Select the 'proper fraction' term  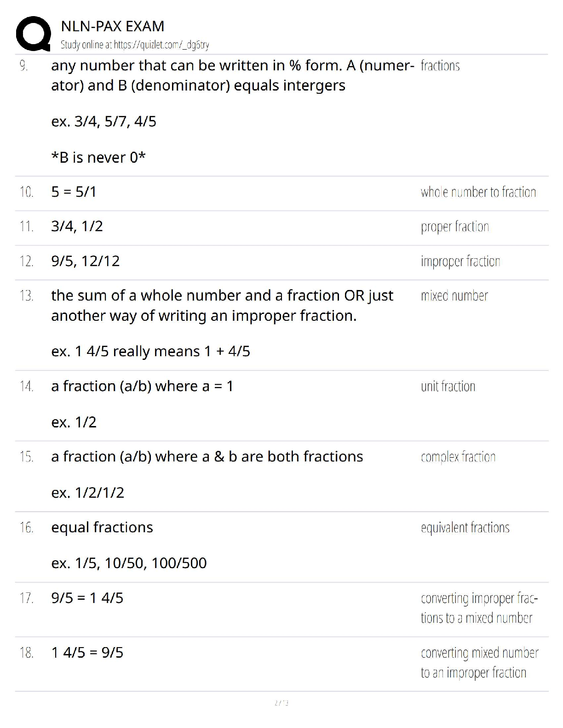tap(455, 227)
